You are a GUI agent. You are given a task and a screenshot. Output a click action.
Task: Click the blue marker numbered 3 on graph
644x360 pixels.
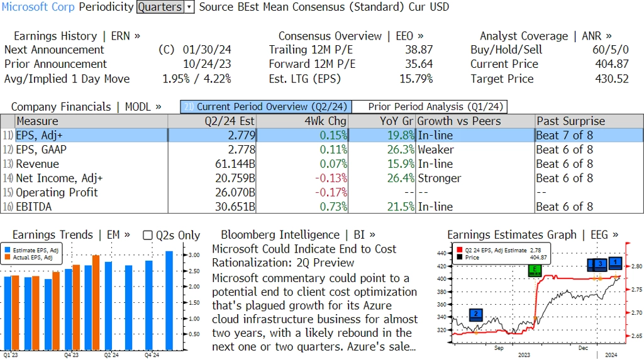pos(600,265)
